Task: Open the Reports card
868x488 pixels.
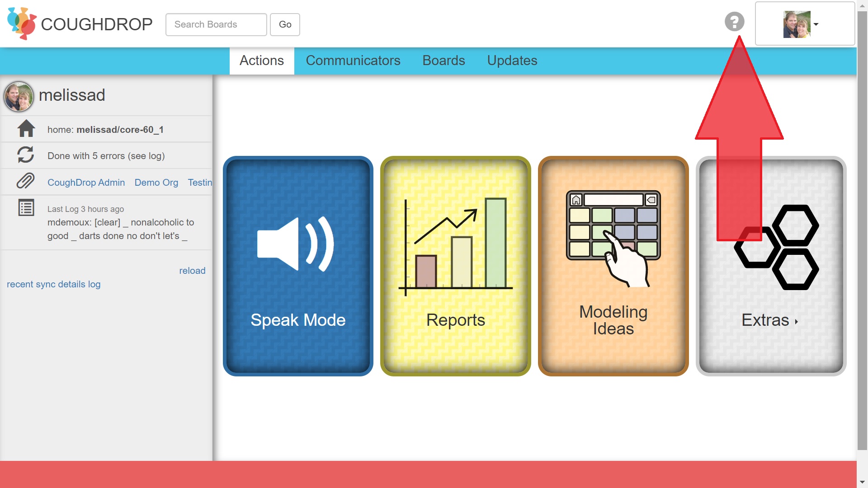Action: coord(456,266)
